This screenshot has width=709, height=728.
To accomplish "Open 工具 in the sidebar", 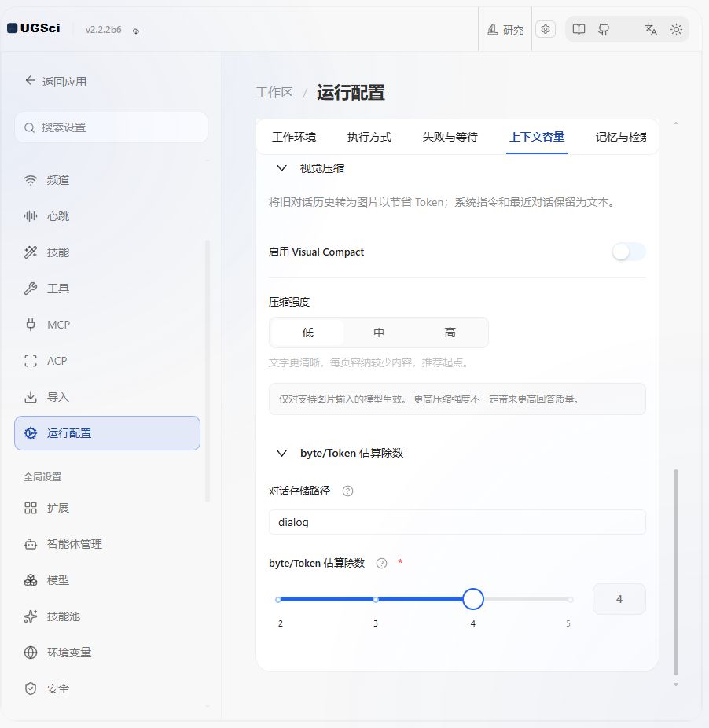I will [107, 289].
